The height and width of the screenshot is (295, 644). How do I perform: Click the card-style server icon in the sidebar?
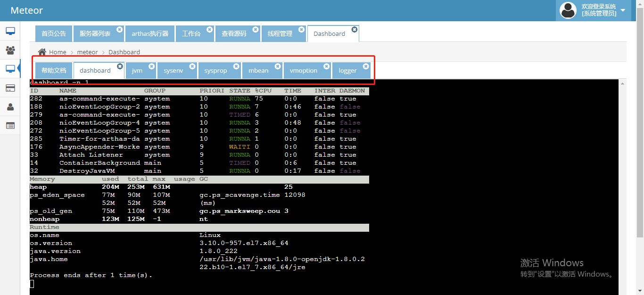10,87
